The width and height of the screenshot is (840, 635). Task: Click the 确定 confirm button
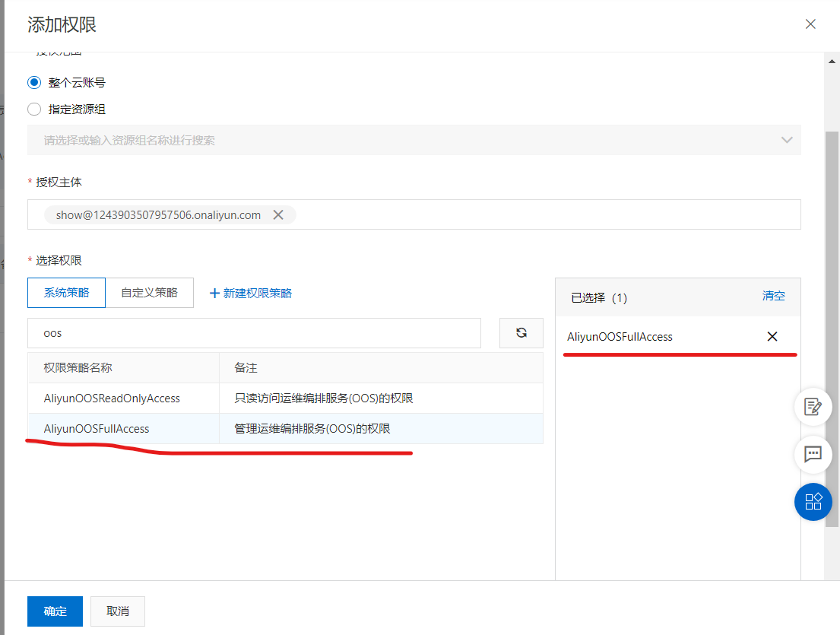click(x=55, y=611)
